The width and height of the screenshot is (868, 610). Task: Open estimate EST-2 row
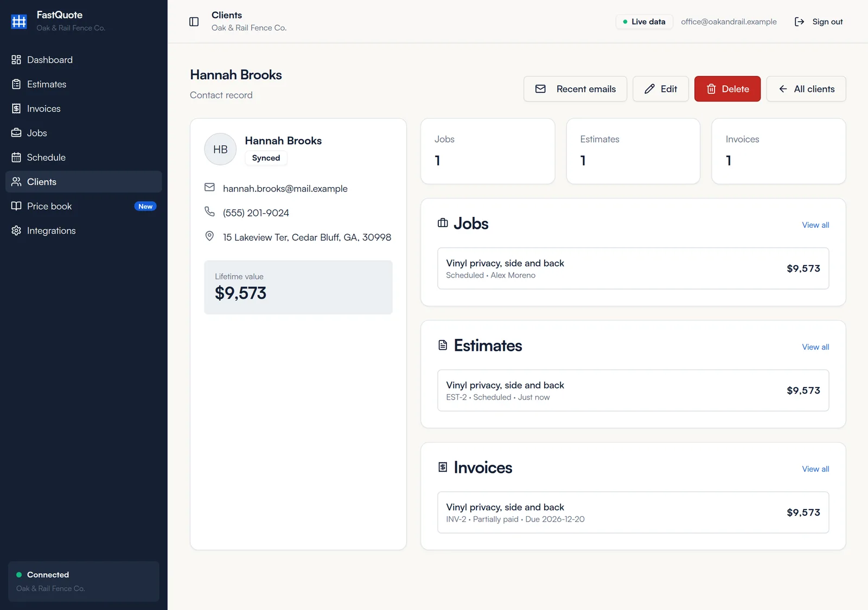633,390
